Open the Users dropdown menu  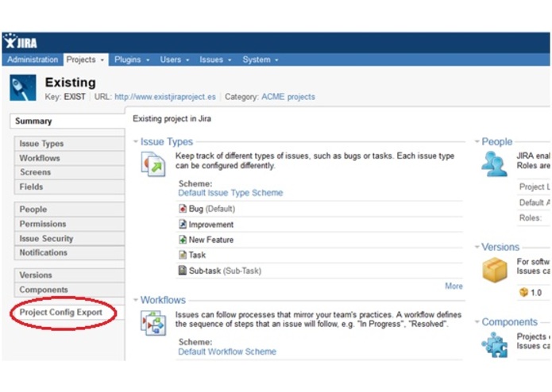175,60
